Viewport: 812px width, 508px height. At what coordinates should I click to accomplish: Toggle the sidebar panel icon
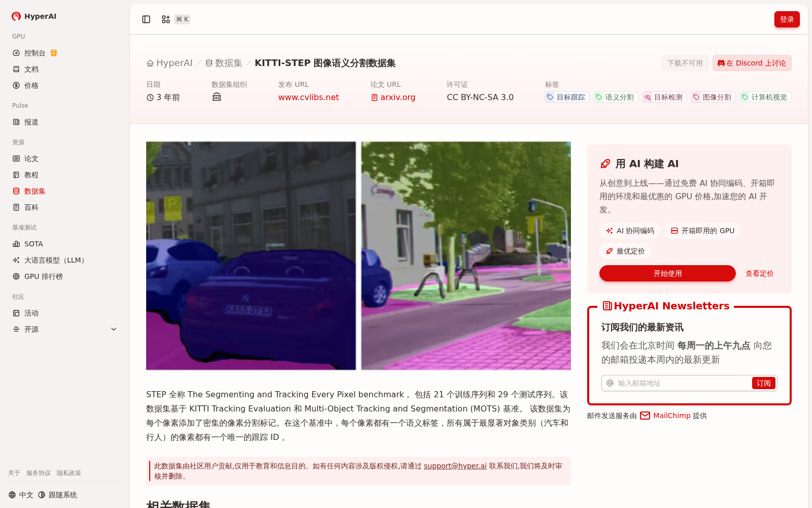point(146,19)
